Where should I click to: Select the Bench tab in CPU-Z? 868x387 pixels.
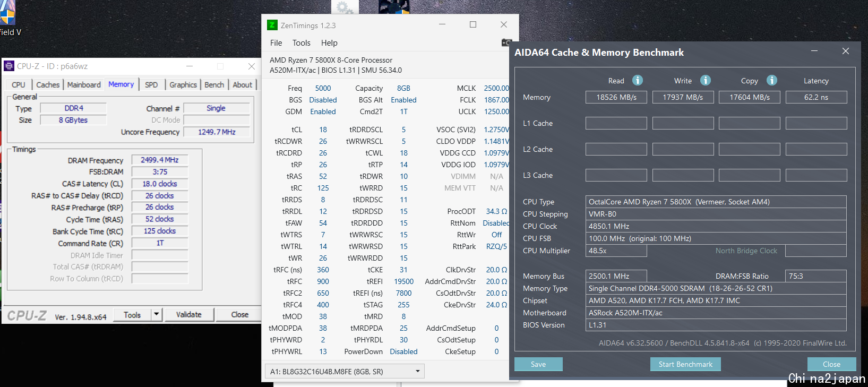pos(214,85)
